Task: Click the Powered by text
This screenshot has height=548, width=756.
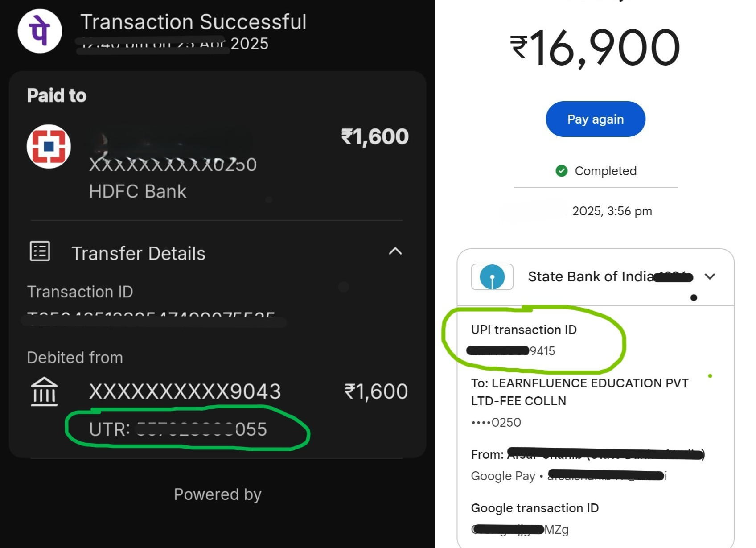Action: [x=218, y=494]
